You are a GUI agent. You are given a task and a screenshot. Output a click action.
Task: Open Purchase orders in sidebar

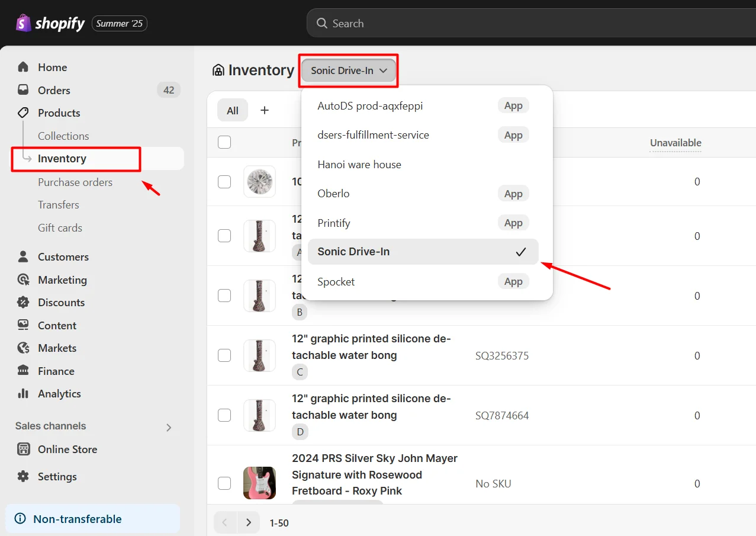click(x=75, y=182)
